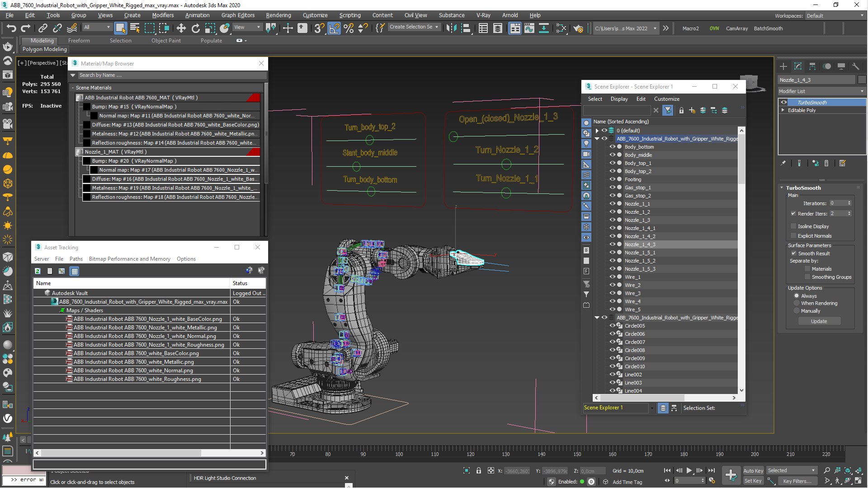Click the Asset Tracking refresh icon
This screenshot has height=488, width=868.
coord(38,271)
